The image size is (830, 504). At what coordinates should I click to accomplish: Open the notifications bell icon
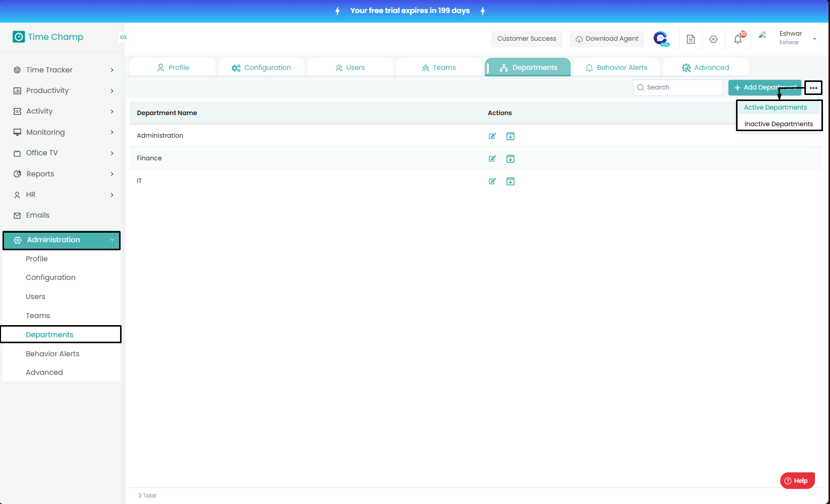pos(738,39)
